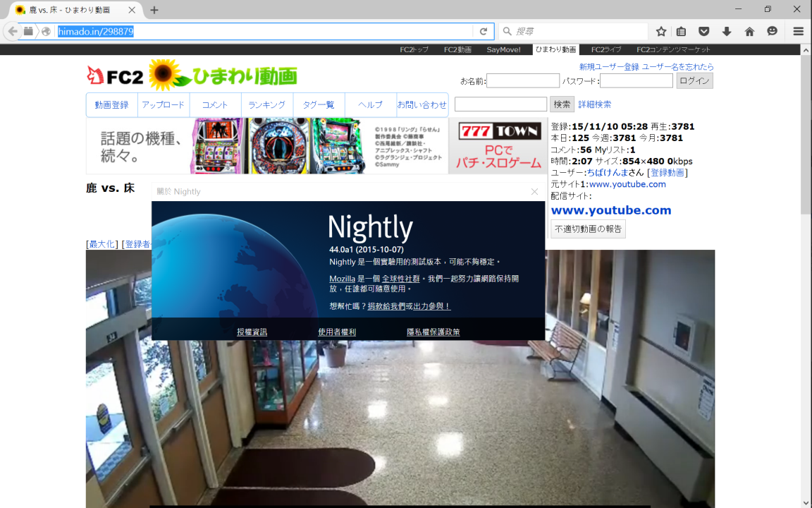
Task: Close the About Nightly dialog
Action: pyautogui.click(x=534, y=191)
